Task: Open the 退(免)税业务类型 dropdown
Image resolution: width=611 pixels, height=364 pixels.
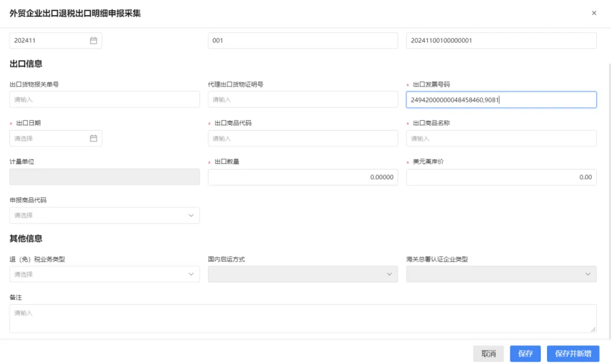Action: tap(105, 274)
